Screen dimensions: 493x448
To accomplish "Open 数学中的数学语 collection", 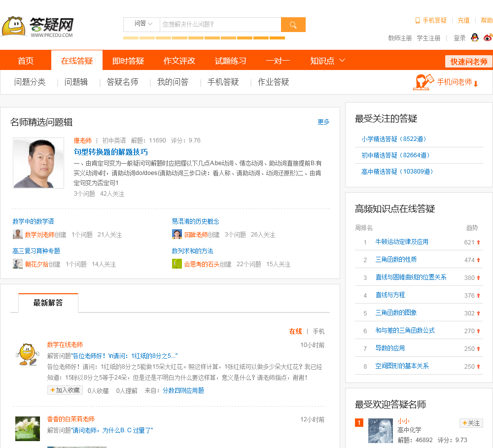I will (33, 221).
